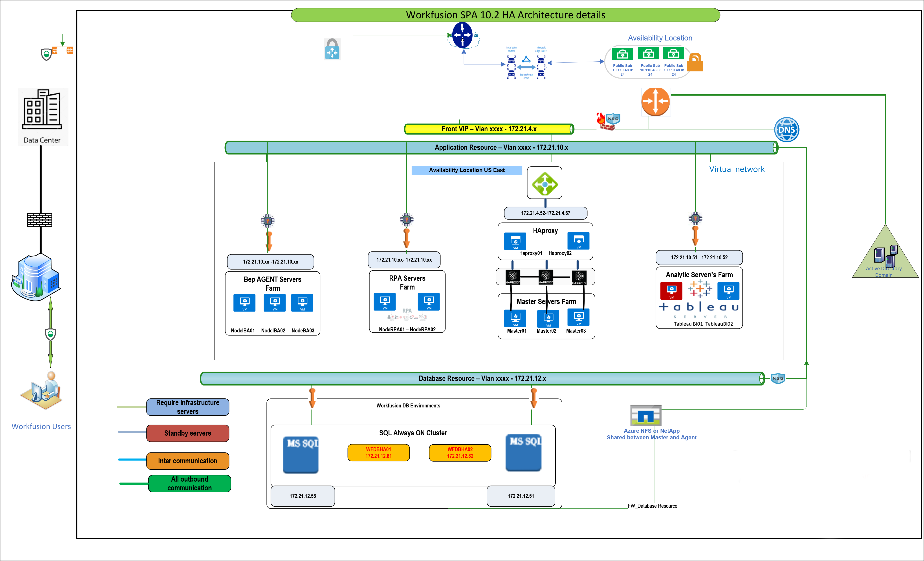Image resolution: width=924 pixels, height=561 pixels.
Task: Select the FW_Database Resource label
Action: point(652,506)
